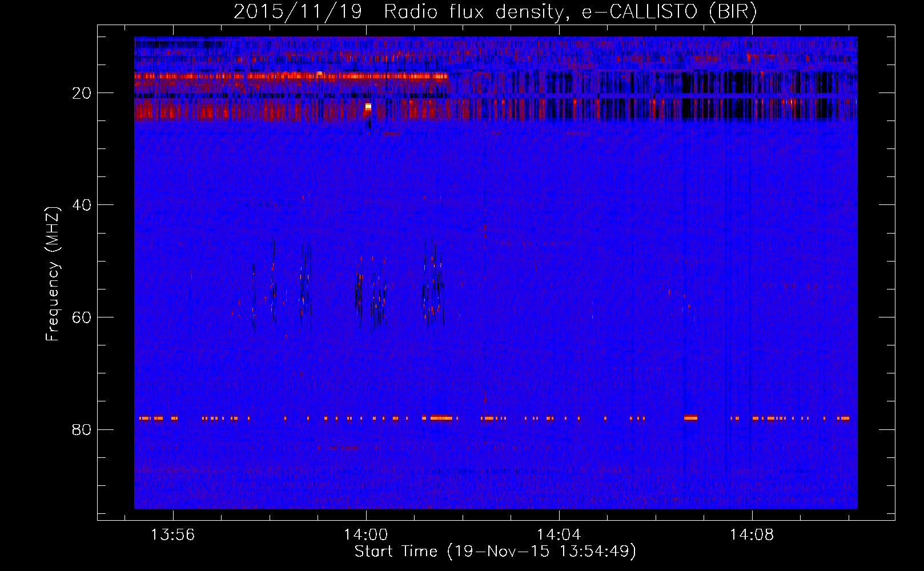Click the '13:56' time tick label
Screen dimensions: 924x571
(172, 534)
